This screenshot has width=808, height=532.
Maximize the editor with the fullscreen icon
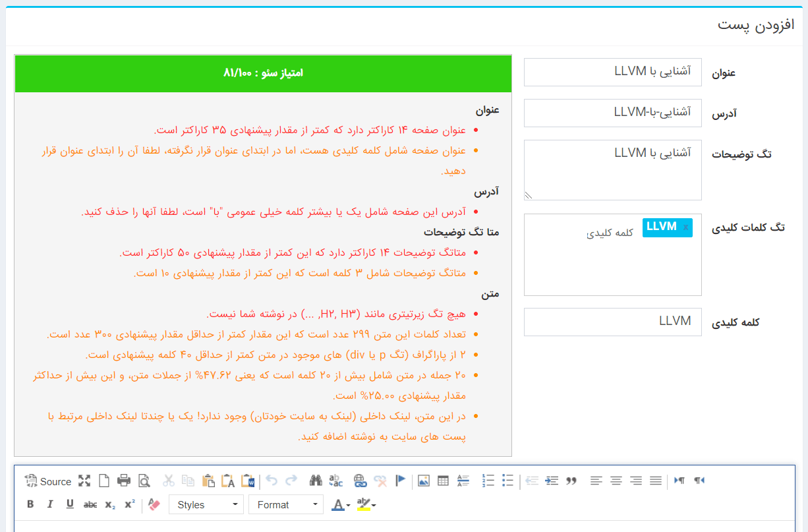[x=84, y=481]
